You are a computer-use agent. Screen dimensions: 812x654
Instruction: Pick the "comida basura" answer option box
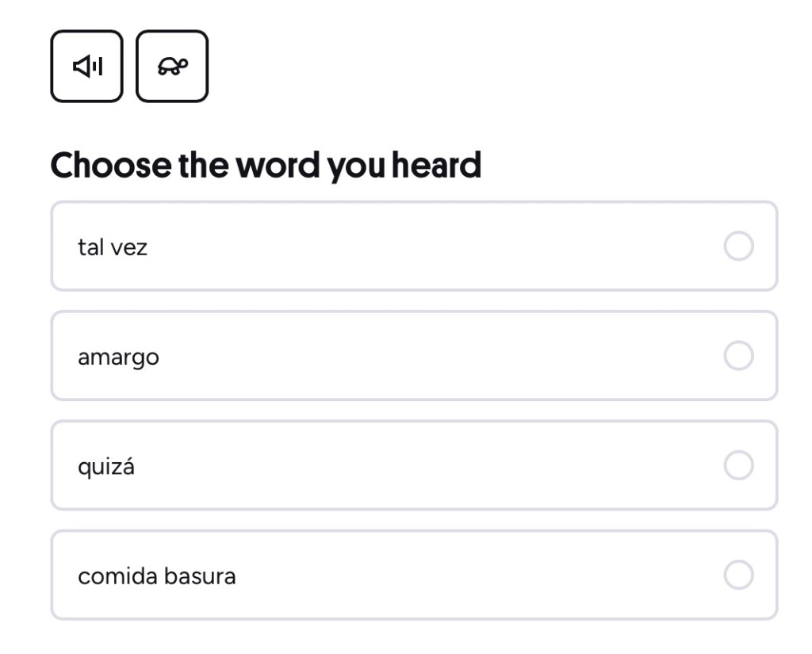tap(414, 575)
